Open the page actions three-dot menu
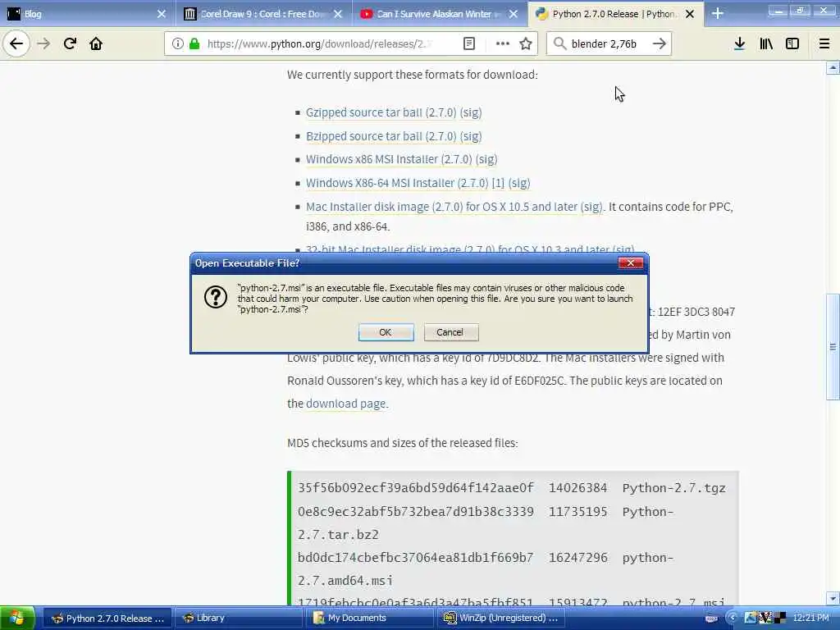 (x=503, y=43)
